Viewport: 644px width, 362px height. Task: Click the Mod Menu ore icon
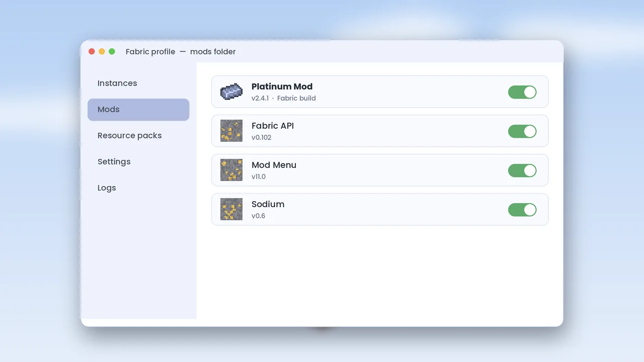231,170
